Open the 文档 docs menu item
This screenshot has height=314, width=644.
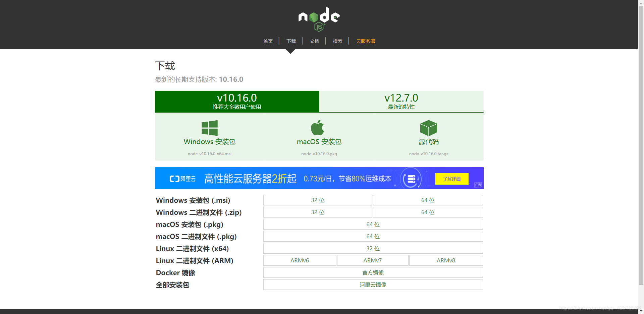point(314,41)
